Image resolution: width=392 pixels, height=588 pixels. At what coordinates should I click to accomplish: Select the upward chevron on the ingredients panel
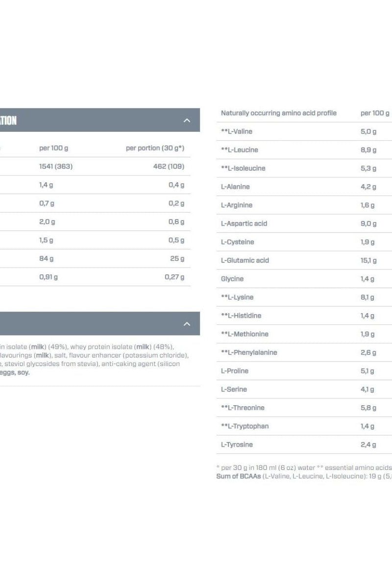click(187, 323)
